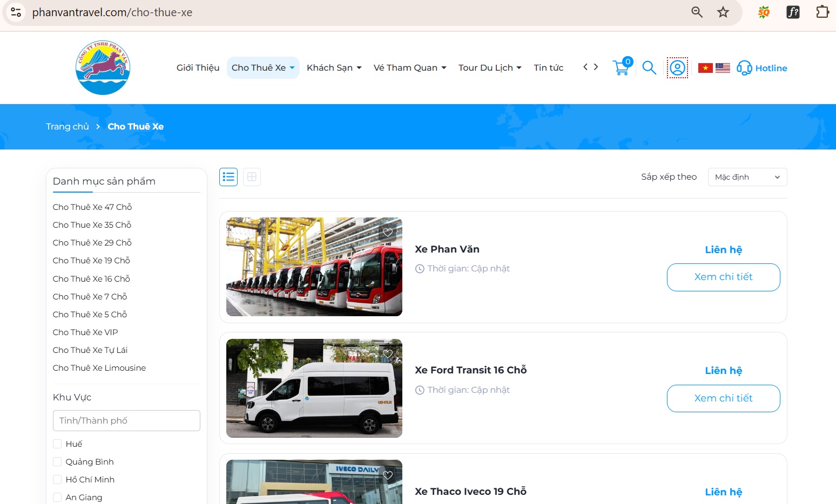Click the search icon

pyautogui.click(x=649, y=67)
